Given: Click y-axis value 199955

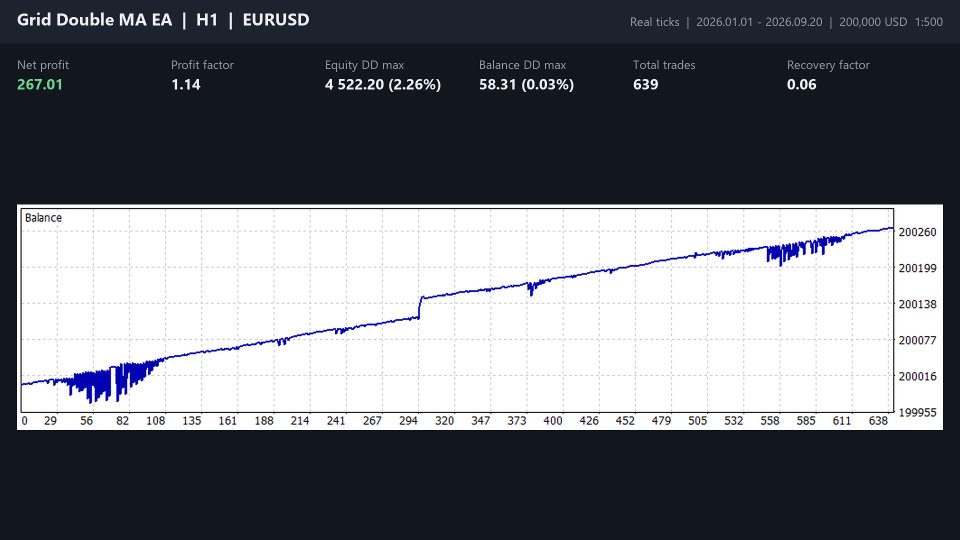Looking at the screenshot, I should point(917,413).
